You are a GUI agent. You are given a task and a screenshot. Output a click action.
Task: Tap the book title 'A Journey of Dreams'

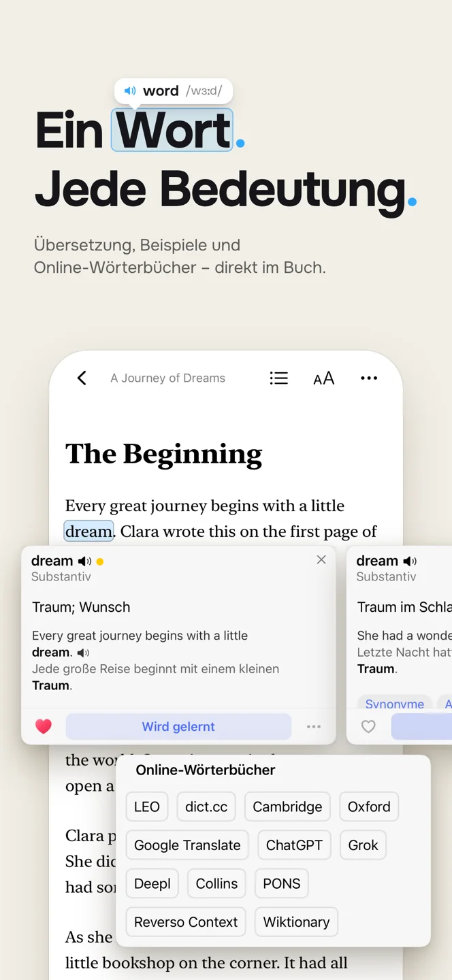168,378
